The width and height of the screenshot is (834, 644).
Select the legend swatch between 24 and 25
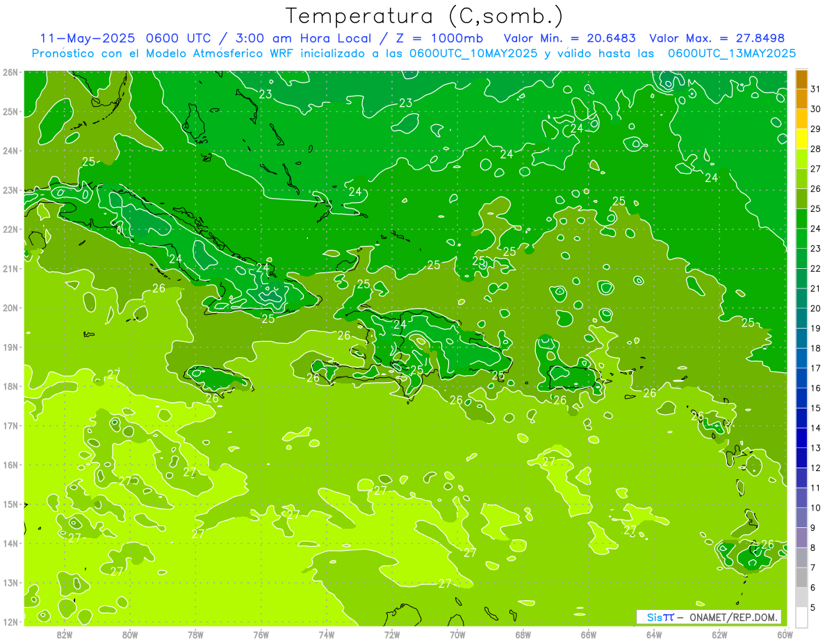click(801, 219)
